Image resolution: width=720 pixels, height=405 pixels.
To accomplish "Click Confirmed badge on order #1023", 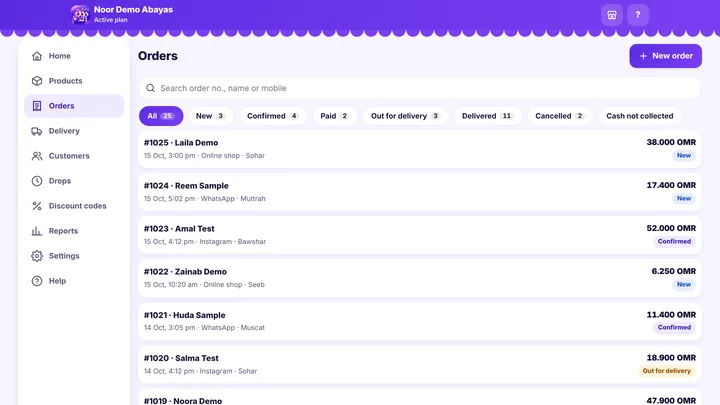I will [674, 242].
